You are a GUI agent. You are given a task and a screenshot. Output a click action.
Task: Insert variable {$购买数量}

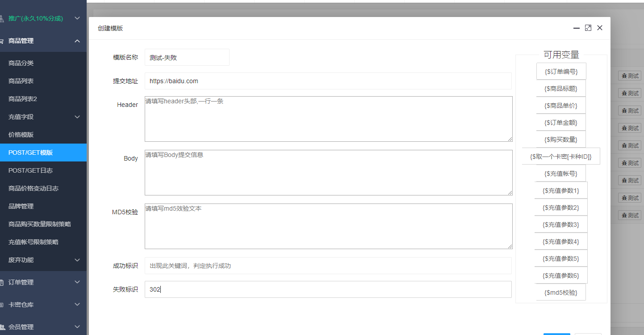(x=561, y=140)
